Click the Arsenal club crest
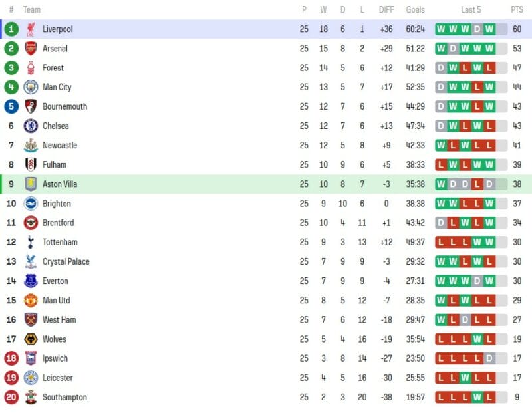The width and height of the screenshot is (532, 413). coord(31,49)
